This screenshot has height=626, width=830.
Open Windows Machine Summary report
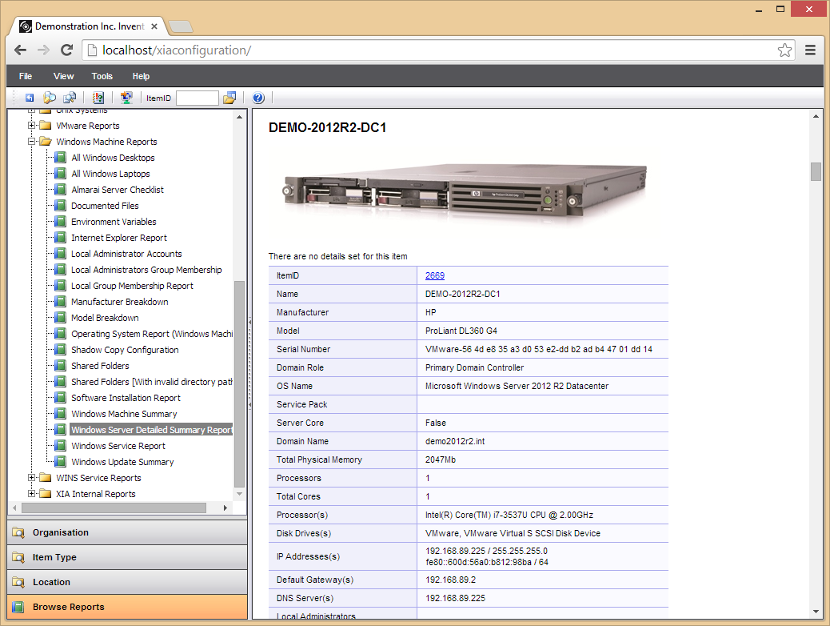124,414
